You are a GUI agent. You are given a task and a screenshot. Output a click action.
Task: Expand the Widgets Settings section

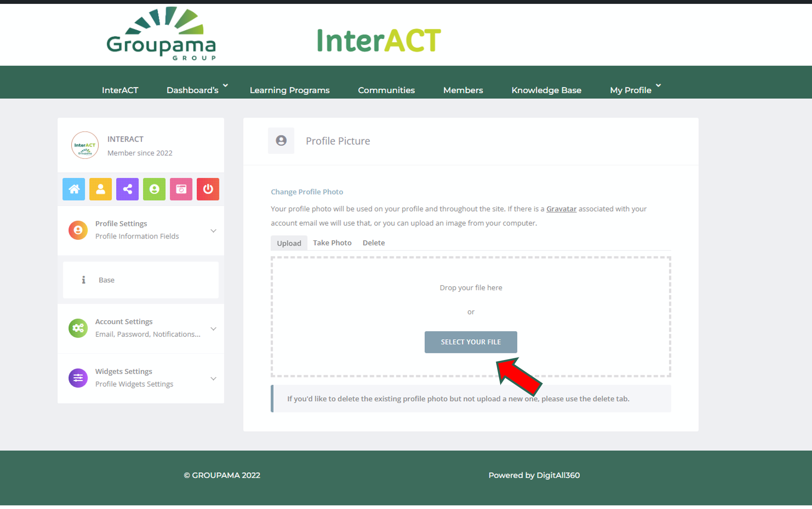pyautogui.click(x=213, y=378)
